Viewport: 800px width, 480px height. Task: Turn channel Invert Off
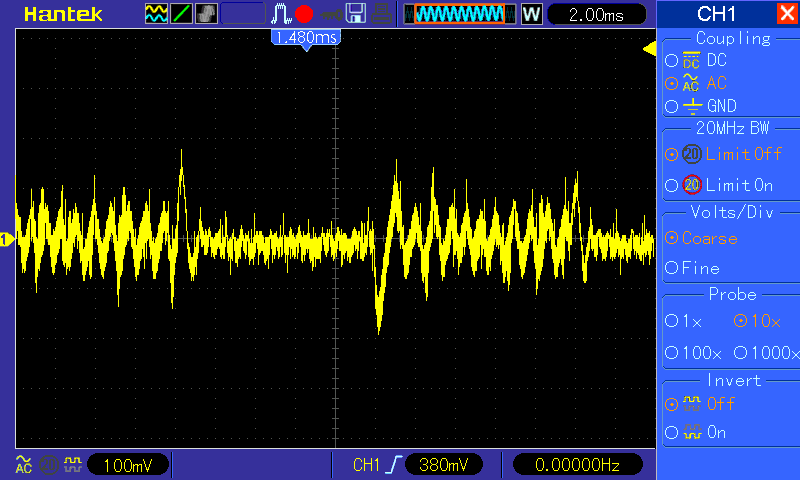[x=699, y=404]
